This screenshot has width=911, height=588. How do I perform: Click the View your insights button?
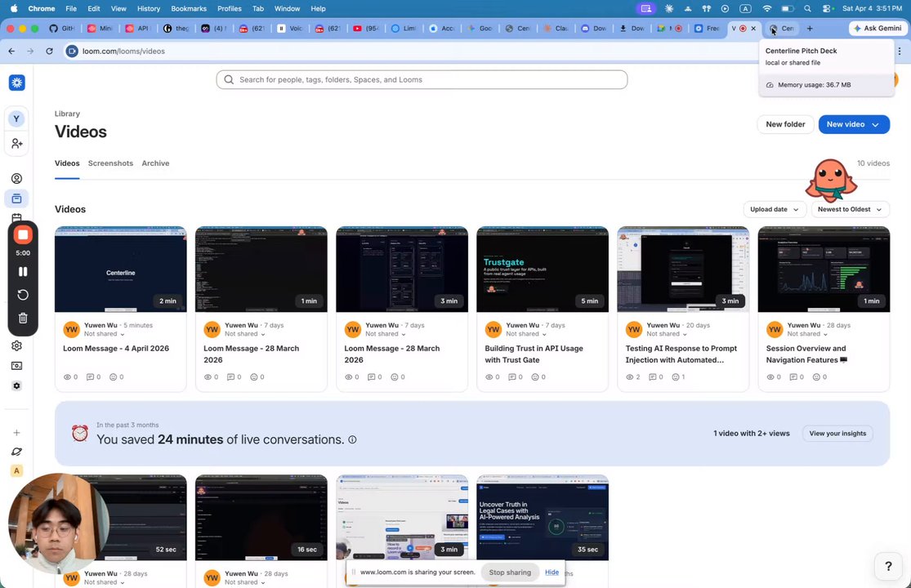coord(837,434)
